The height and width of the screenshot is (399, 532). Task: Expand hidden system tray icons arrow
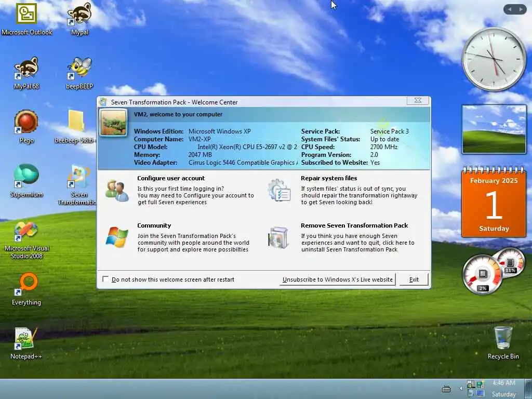point(461,389)
